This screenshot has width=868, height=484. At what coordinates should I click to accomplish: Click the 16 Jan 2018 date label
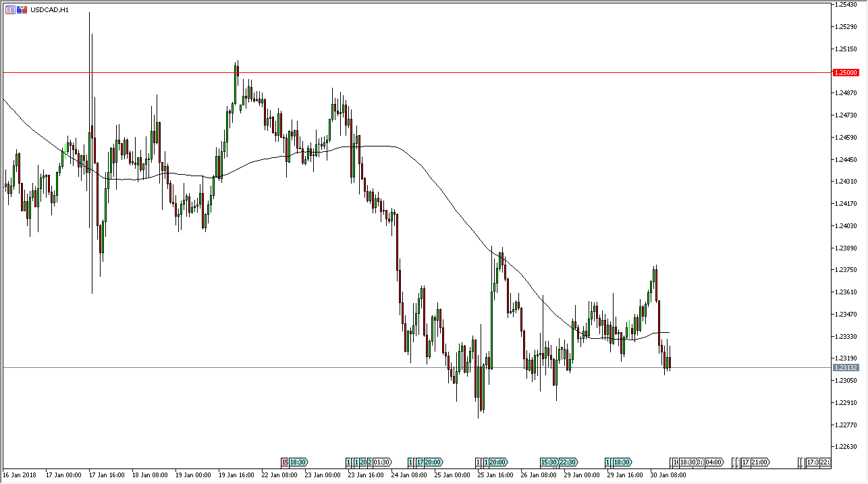click(19, 475)
